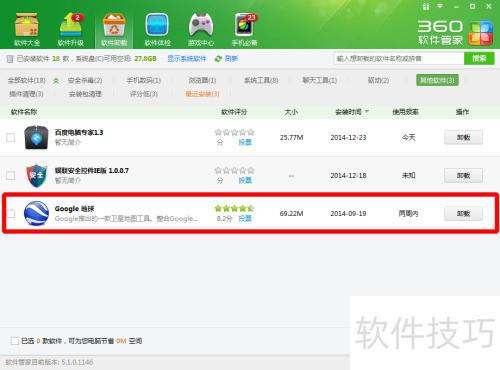
Task: Click the star rating of 百度电脑专家1.3
Action: pos(234,132)
